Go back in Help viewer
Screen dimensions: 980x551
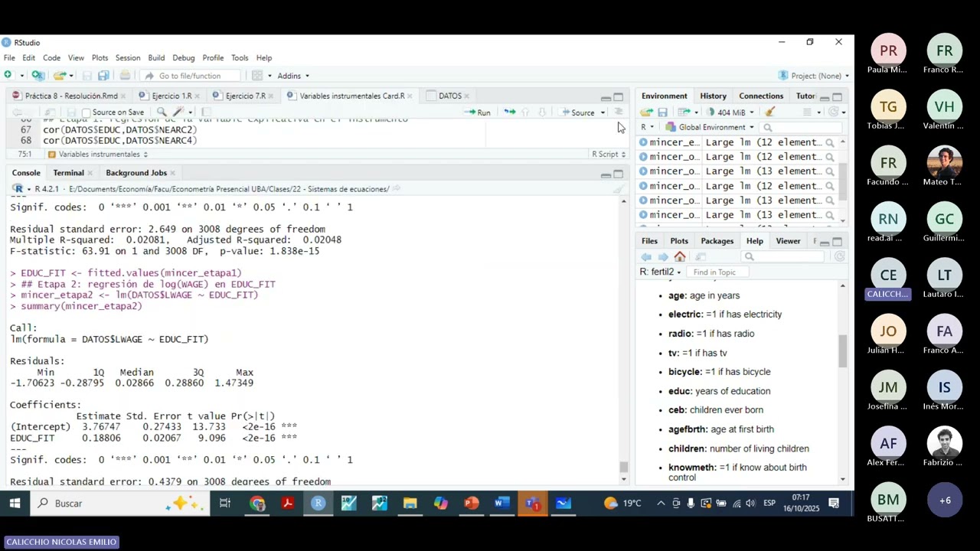point(646,257)
